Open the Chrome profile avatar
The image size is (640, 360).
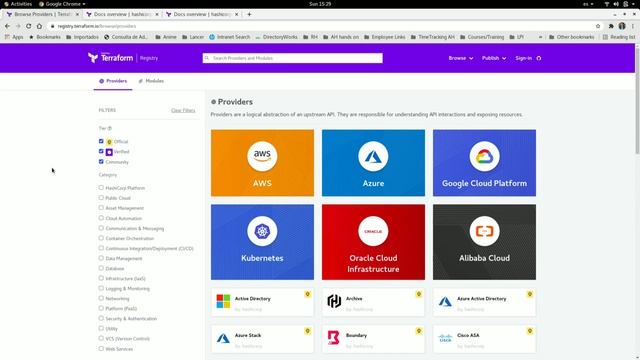click(622, 26)
